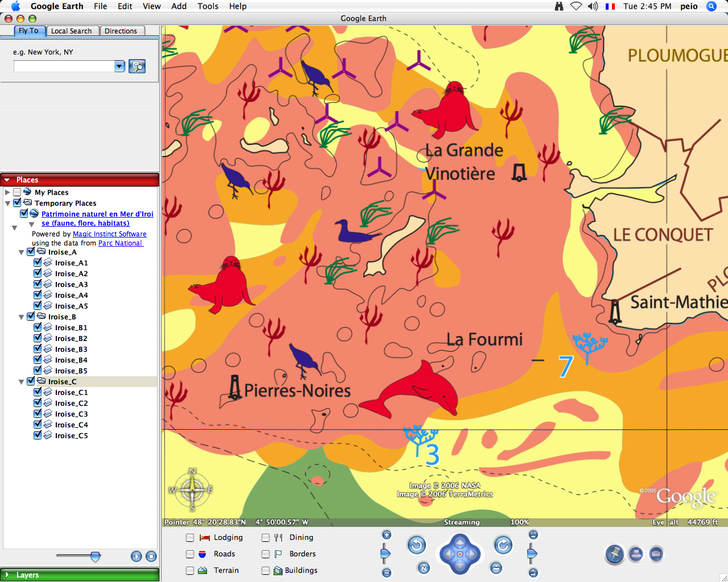The image size is (728, 582).
Task: Rotate the view counter-clockwise
Action: click(416, 546)
